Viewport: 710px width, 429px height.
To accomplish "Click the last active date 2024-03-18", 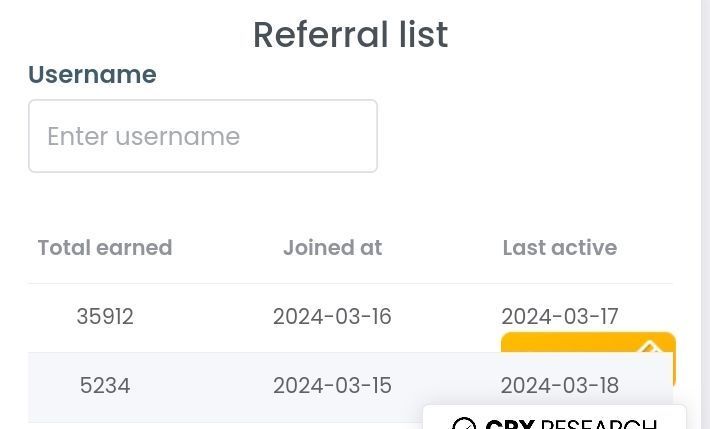I will [x=560, y=386].
